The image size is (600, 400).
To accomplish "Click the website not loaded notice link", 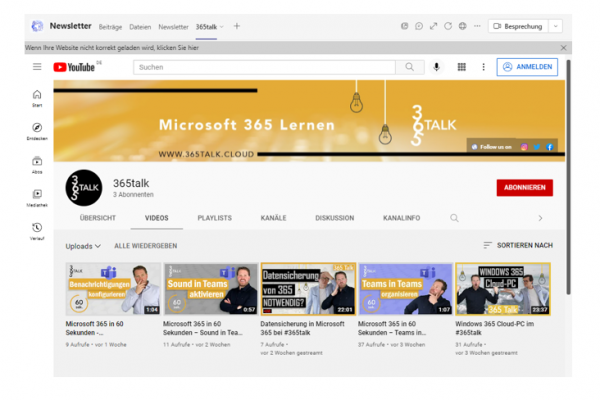I will (112, 48).
